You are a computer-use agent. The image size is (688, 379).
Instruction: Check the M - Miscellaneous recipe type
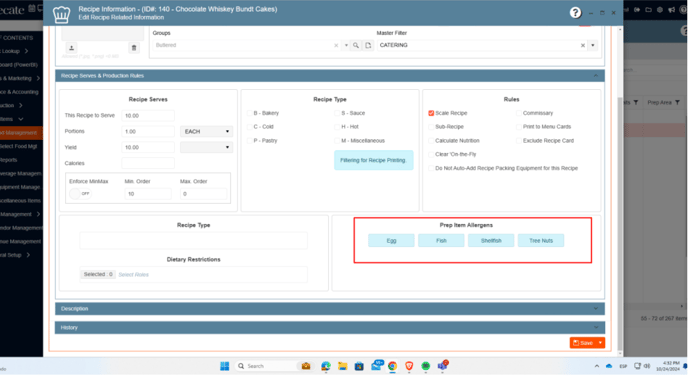pyautogui.click(x=337, y=141)
